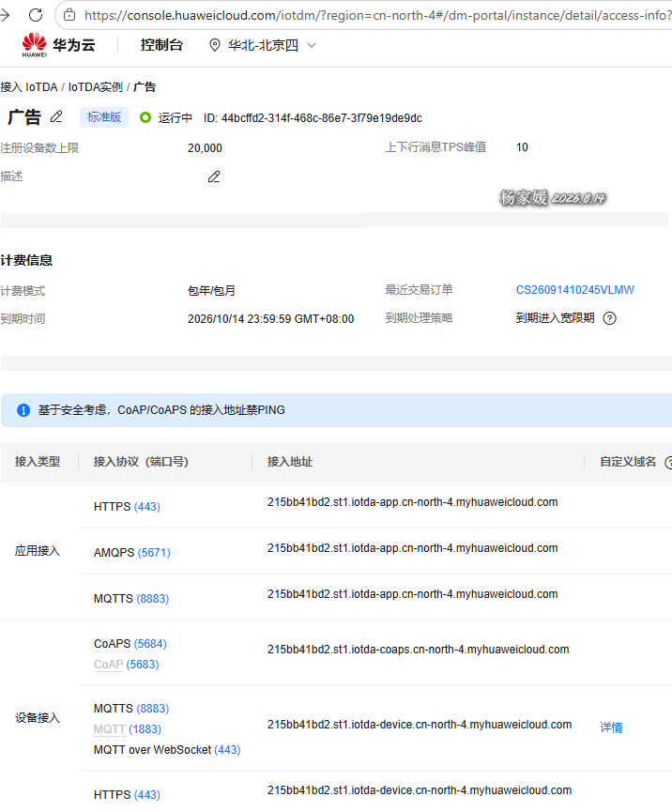Open order link CS26091410245VLMW
This screenshot has height=812, width=672.
point(574,290)
